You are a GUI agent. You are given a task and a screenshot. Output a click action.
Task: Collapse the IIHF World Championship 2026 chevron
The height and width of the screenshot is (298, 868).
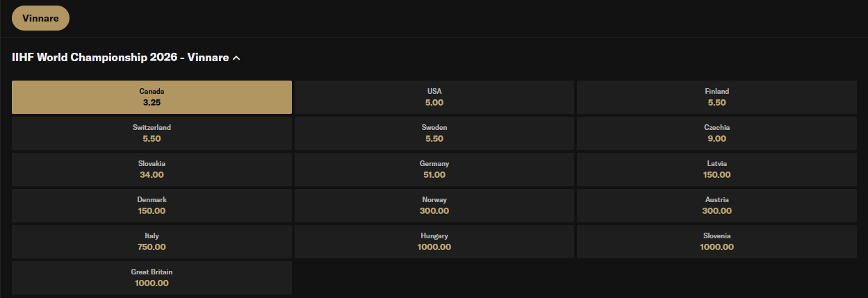[236, 58]
